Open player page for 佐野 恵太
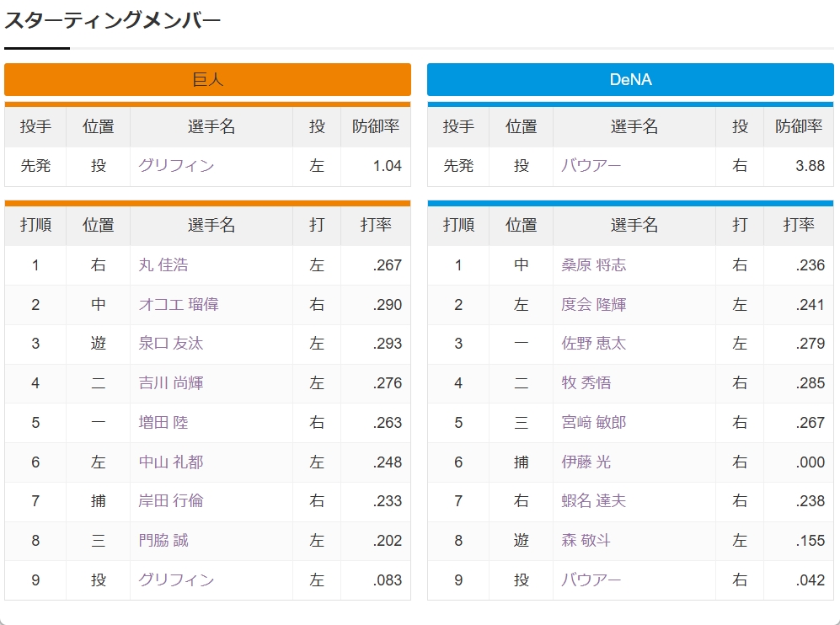This screenshot has width=840, height=625. click(x=594, y=344)
